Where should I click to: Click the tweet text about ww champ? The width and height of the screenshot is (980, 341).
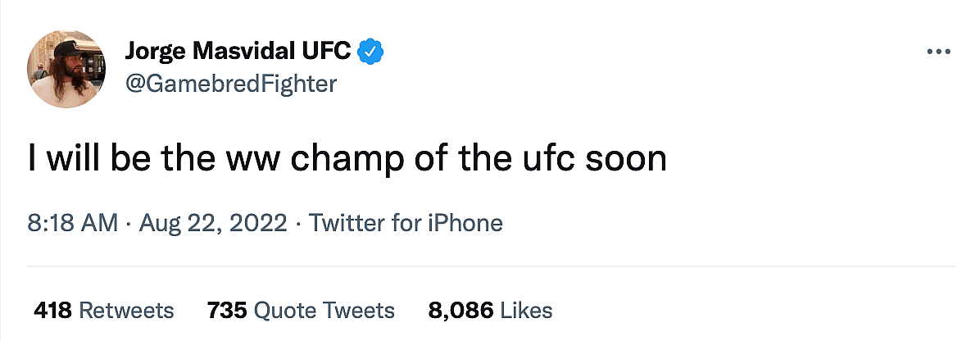345,157
